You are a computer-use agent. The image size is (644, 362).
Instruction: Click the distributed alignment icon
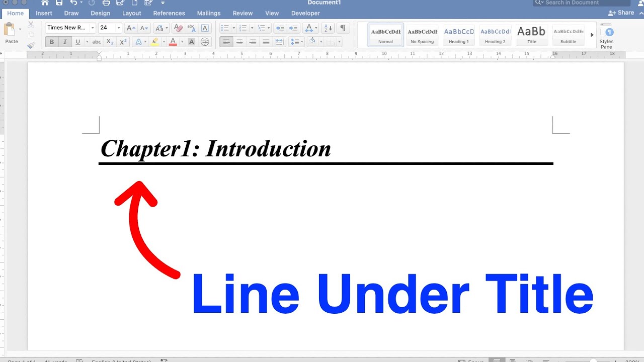(x=279, y=42)
